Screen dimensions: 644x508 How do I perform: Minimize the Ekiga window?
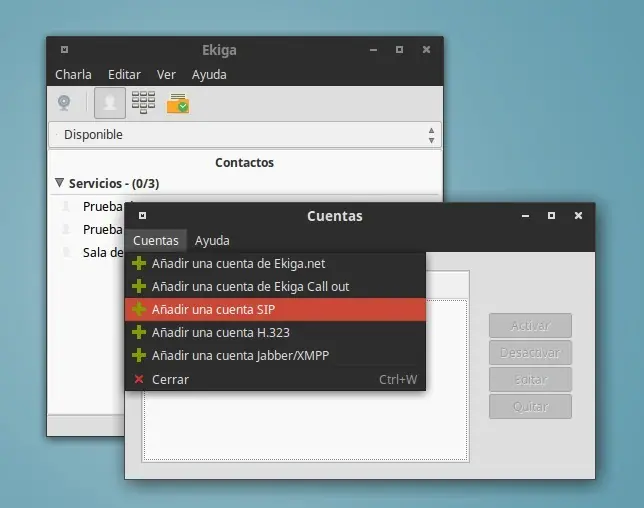(373, 50)
